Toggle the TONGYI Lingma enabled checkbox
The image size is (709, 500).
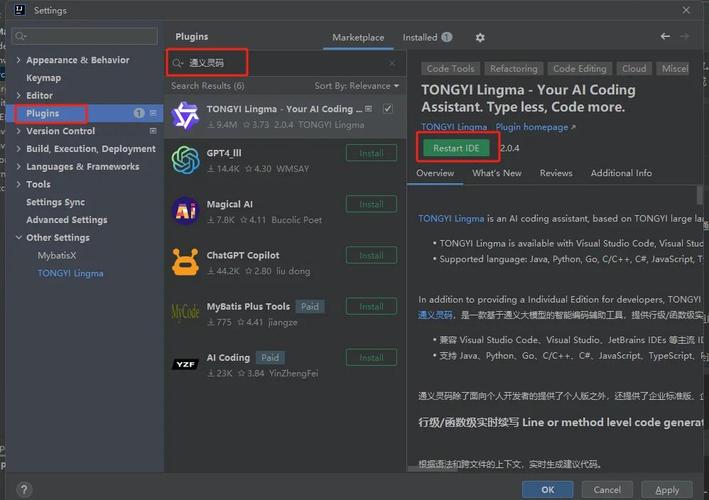[388, 109]
